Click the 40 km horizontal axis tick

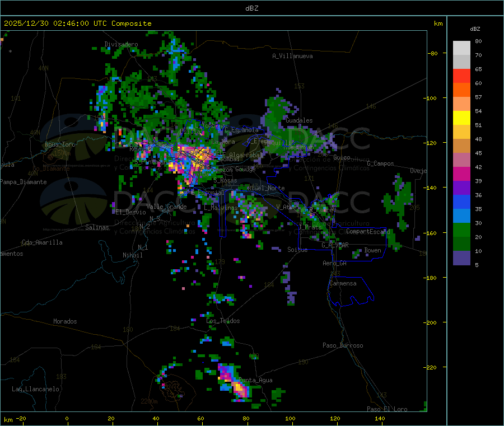pos(156,419)
